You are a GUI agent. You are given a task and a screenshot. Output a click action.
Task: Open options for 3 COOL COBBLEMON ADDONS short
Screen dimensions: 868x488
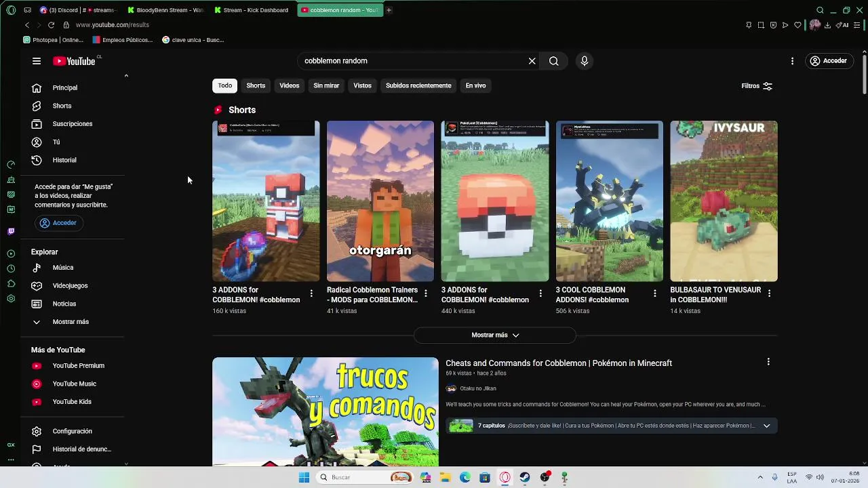click(654, 293)
